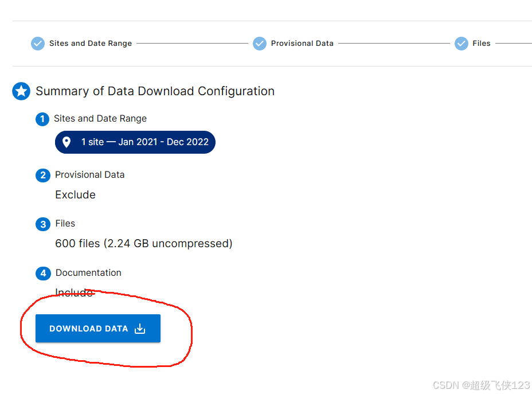Click the Provisional Data completion checkmark
The image size is (532, 394).
(260, 43)
